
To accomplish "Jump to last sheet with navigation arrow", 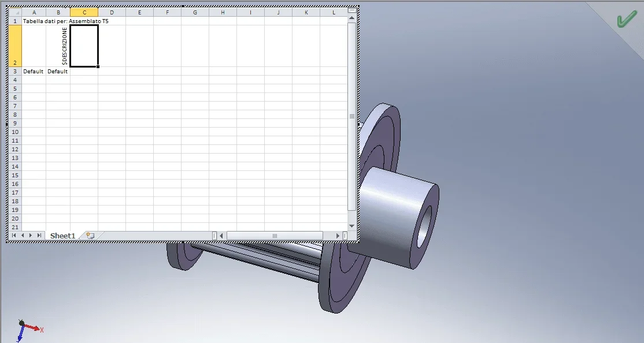I will click(x=39, y=236).
